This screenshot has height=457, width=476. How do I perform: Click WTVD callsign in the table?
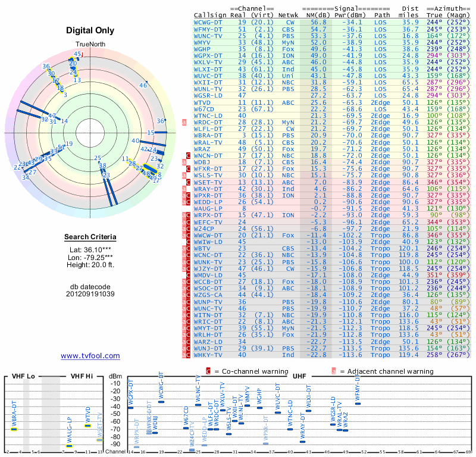pyautogui.click(x=202, y=102)
